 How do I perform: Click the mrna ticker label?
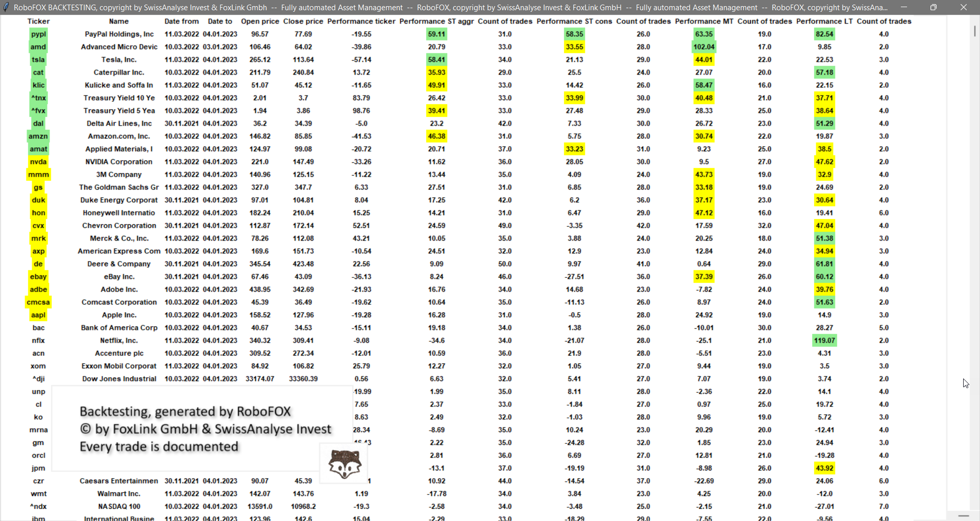pyautogui.click(x=38, y=430)
